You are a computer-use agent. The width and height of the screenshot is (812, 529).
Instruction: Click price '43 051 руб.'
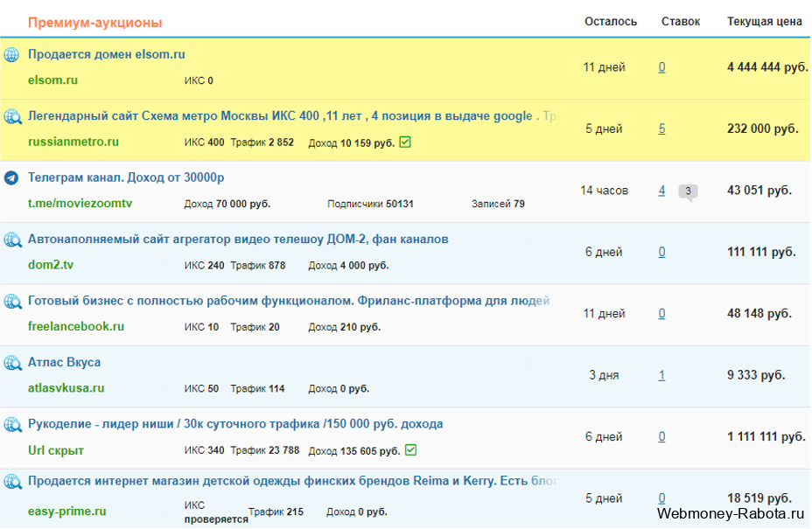(759, 191)
